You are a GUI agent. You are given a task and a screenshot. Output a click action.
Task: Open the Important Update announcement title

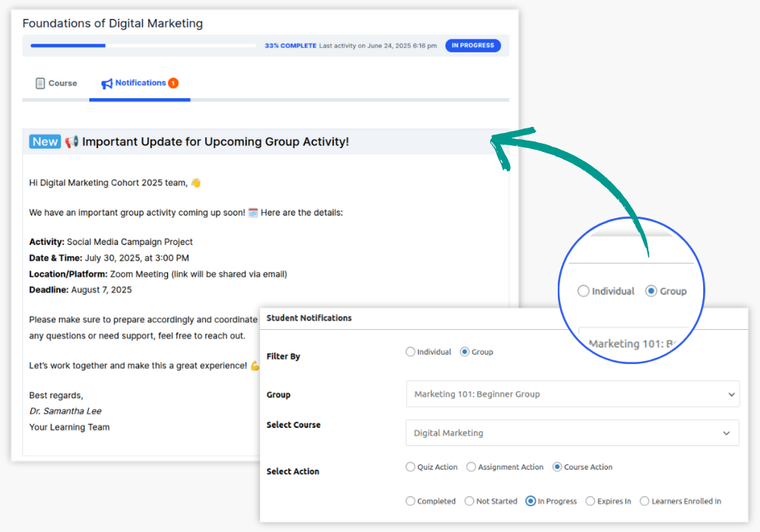[215, 142]
